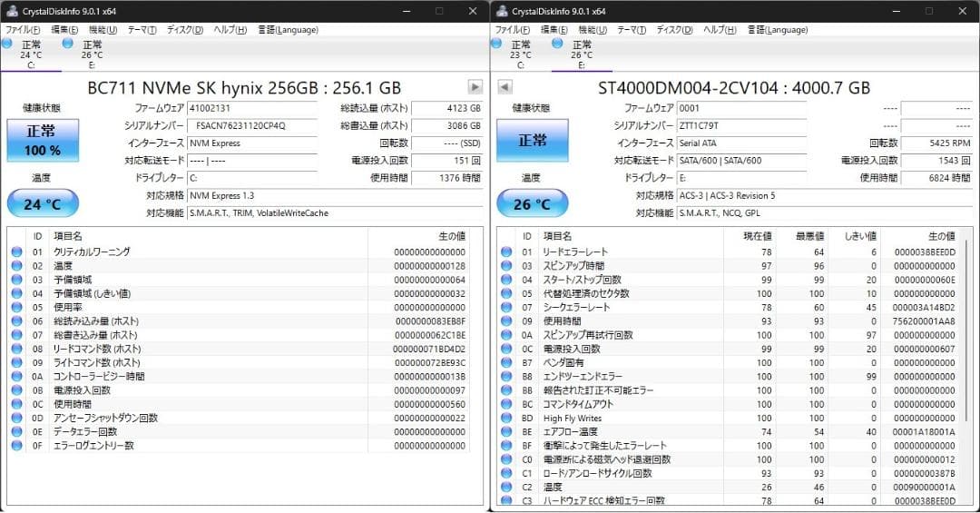Screen dimensions: 980x513
Task: Click status icon for ベンダ固有 row
Action: pyautogui.click(x=506, y=362)
